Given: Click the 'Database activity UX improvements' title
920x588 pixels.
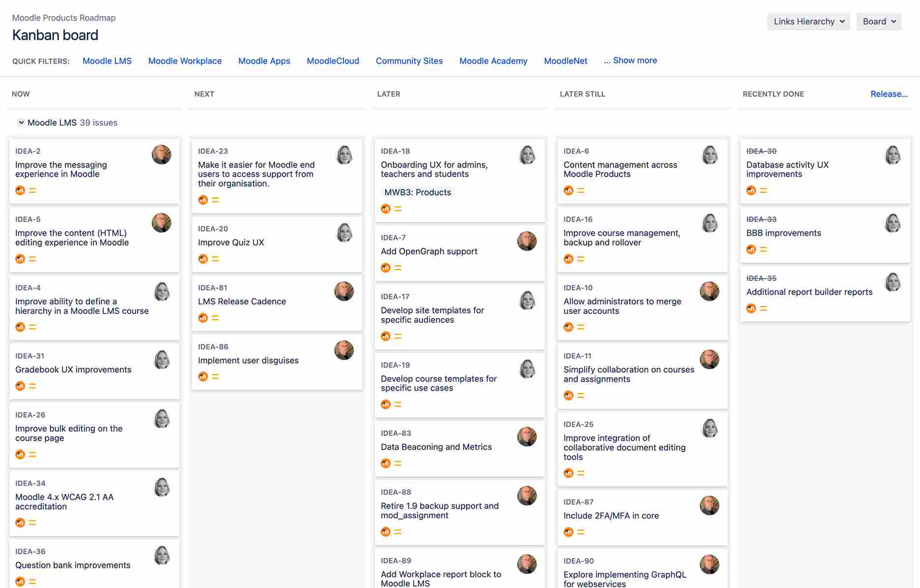Looking at the screenshot, I should coord(787,169).
